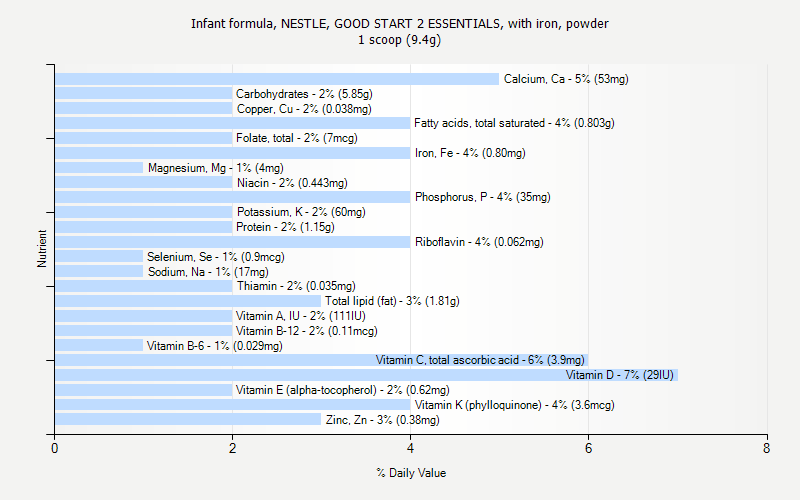800x500 pixels.
Task: Select the 'Vitamin B-12 - 2% (0.11mcg)' label
Action: pos(307,331)
